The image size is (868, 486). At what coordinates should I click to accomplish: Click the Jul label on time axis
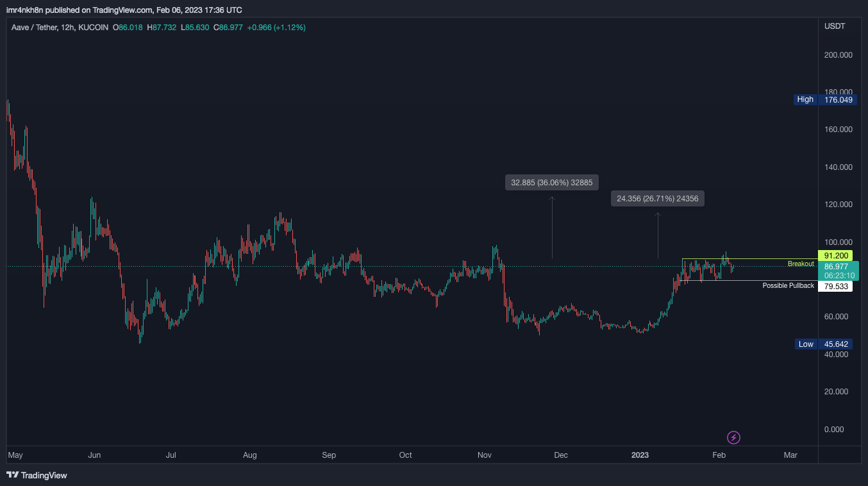point(171,455)
